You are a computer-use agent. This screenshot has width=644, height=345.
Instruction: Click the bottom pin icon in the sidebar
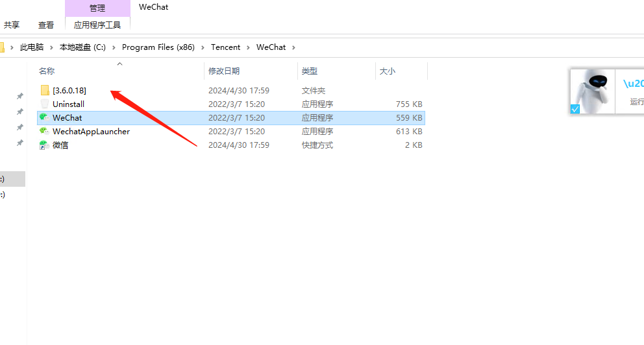[19, 143]
